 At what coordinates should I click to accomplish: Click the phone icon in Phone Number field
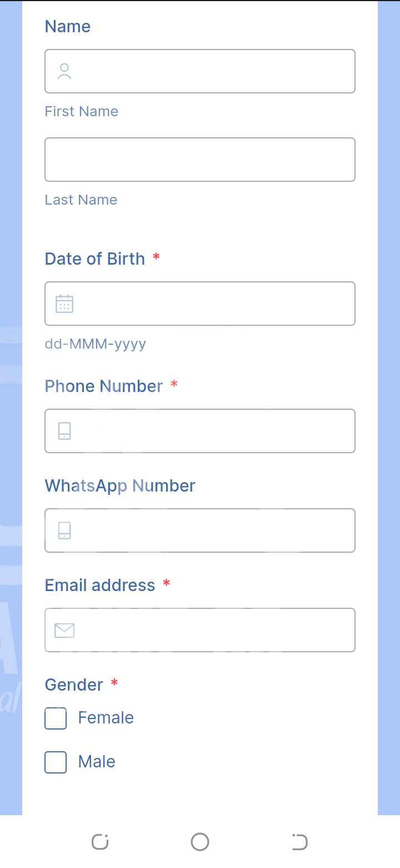pos(64,431)
